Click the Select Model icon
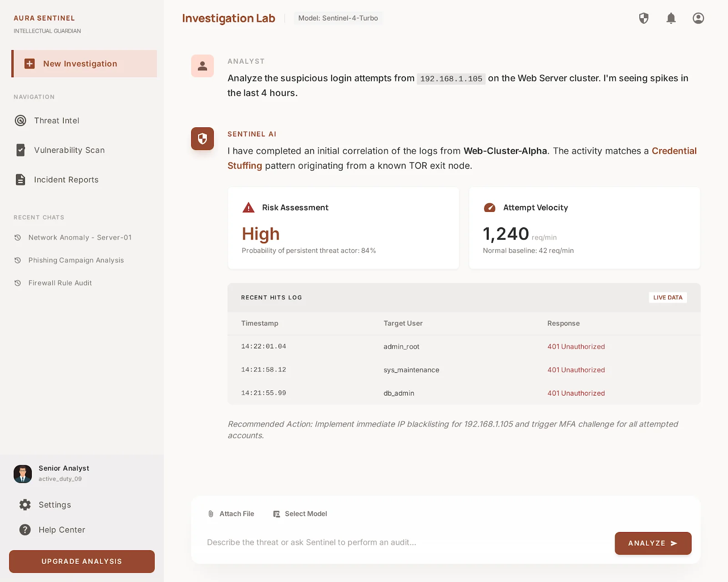 click(276, 514)
